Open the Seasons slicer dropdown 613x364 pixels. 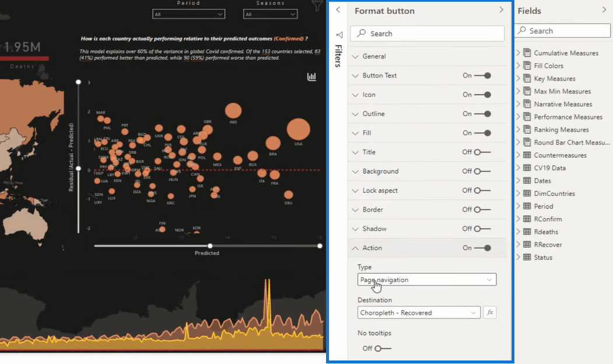270,14
